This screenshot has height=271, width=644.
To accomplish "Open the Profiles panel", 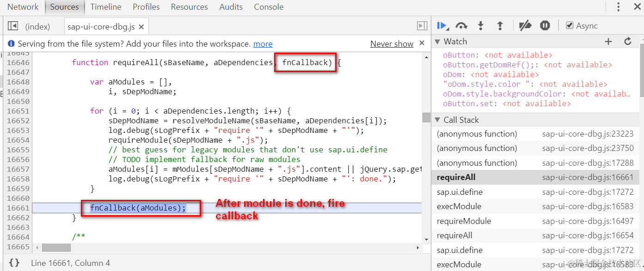I will [x=146, y=7].
